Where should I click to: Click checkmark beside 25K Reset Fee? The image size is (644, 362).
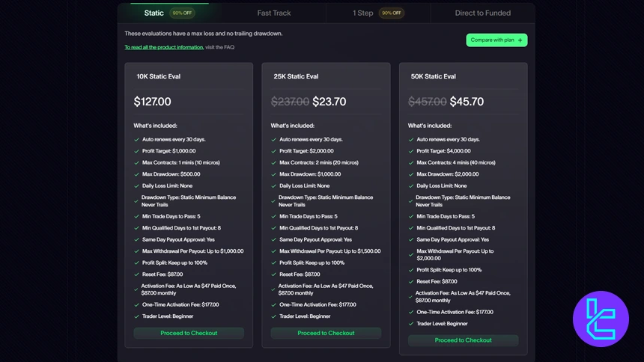point(274,274)
